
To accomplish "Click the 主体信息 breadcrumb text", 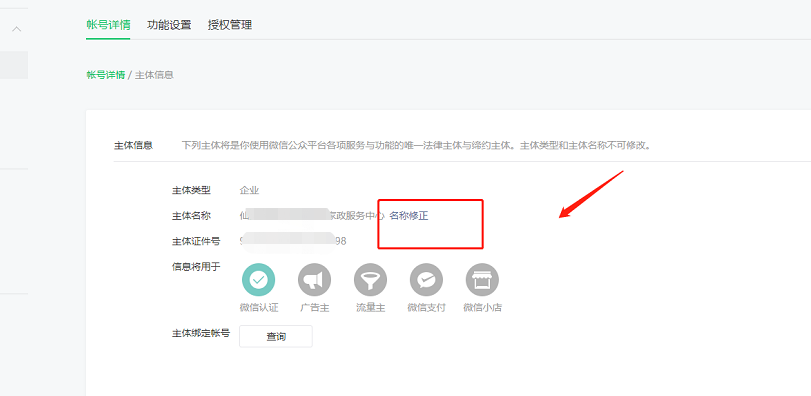I will (154, 75).
